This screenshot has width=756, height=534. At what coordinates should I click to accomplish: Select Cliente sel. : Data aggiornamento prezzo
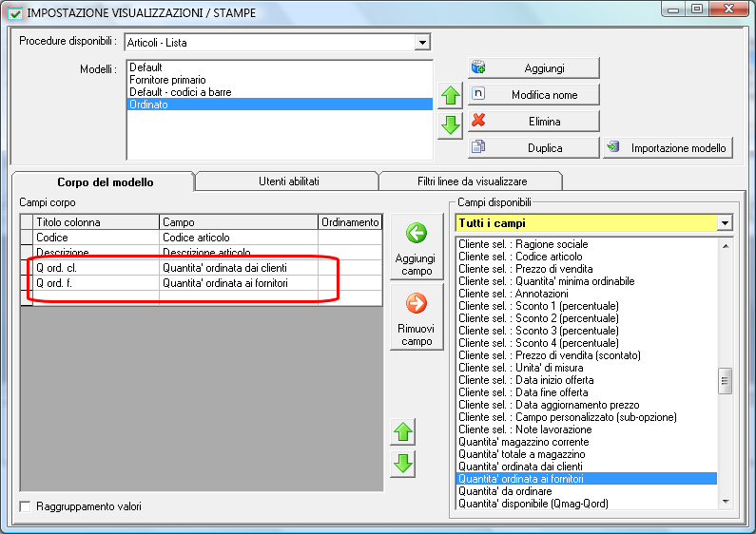coord(587,405)
